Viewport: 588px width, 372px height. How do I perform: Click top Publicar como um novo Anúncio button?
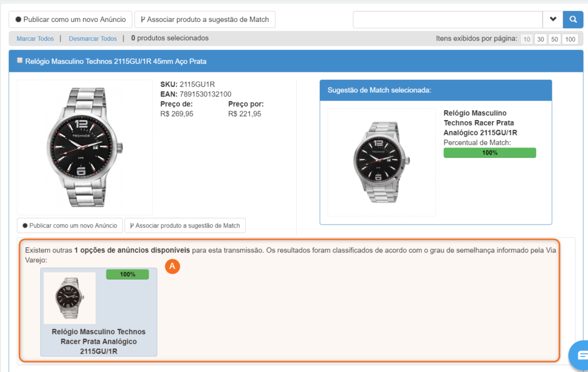pos(71,20)
